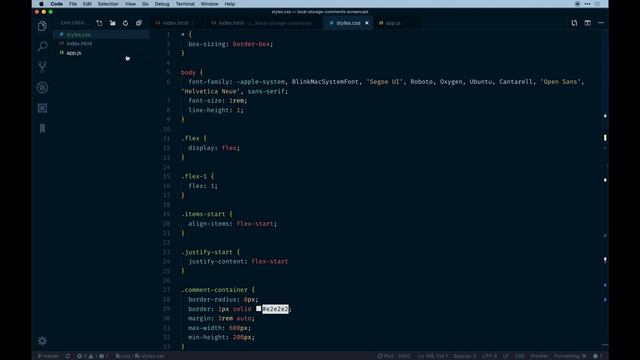This screenshot has width=640, height=360.
Task: Click the 'box-sizing: border-box;' line
Action: pos(230,44)
